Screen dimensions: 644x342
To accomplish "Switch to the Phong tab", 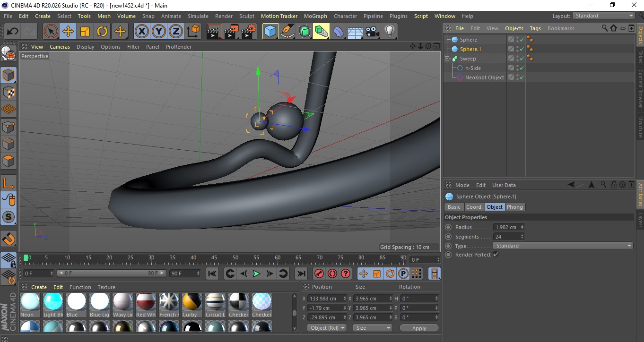I will [515, 207].
